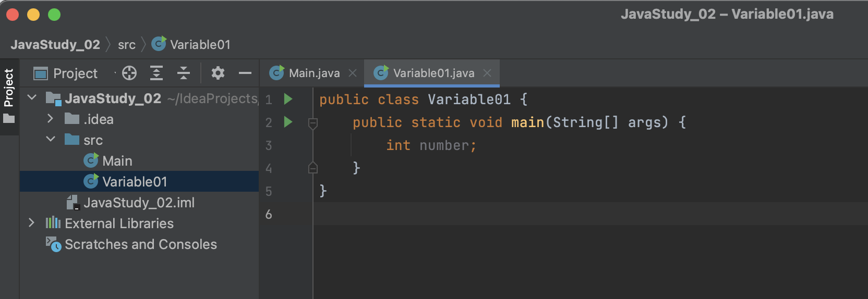Click the External Libraries bars icon
The height and width of the screenshot is (299, 868).
(x=53, y=223)
